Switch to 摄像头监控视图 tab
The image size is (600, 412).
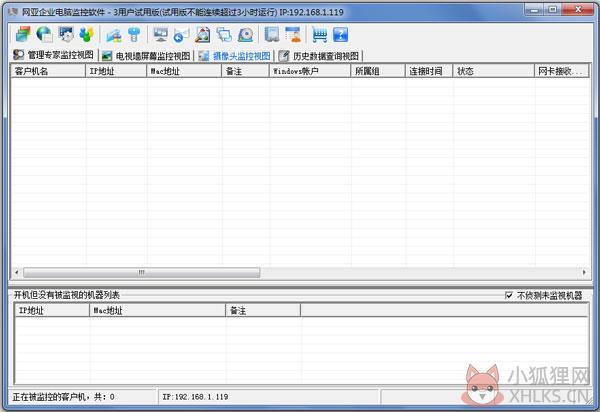tap(235, 56)
